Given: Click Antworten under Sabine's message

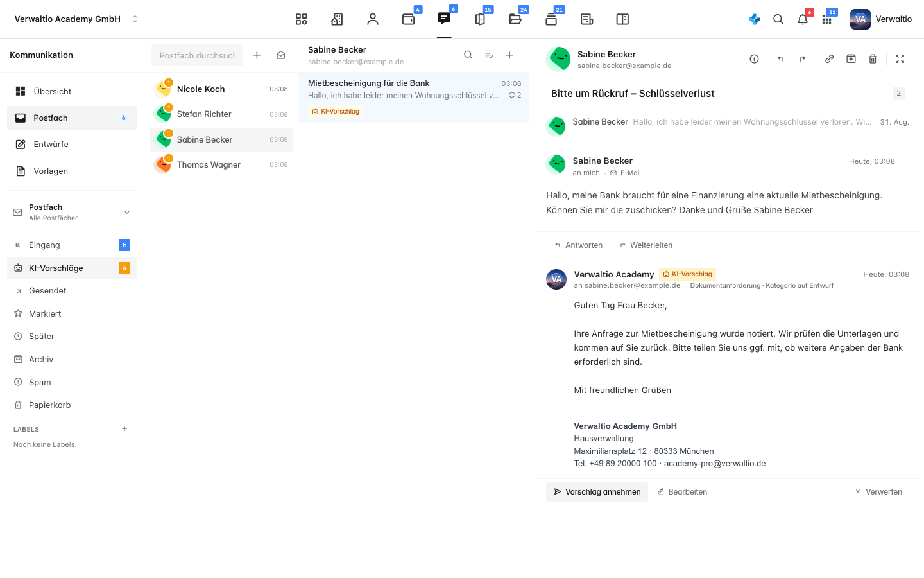Looking at the screenshot, I should point(579,245).
